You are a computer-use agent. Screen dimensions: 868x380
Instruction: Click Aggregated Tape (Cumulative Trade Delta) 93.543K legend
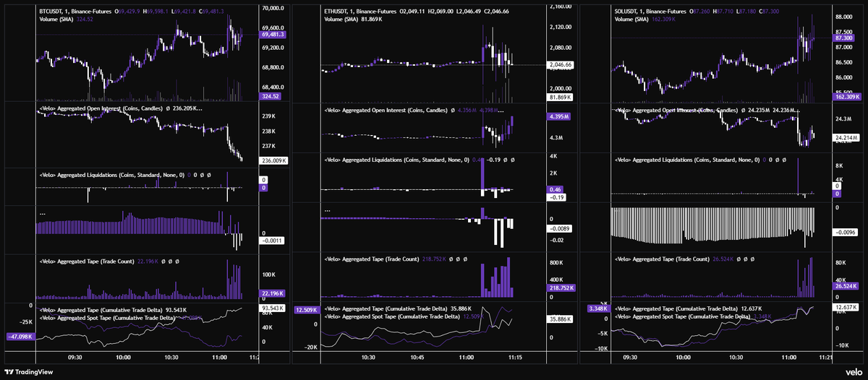pyautogui.click(x=112, y=310)
